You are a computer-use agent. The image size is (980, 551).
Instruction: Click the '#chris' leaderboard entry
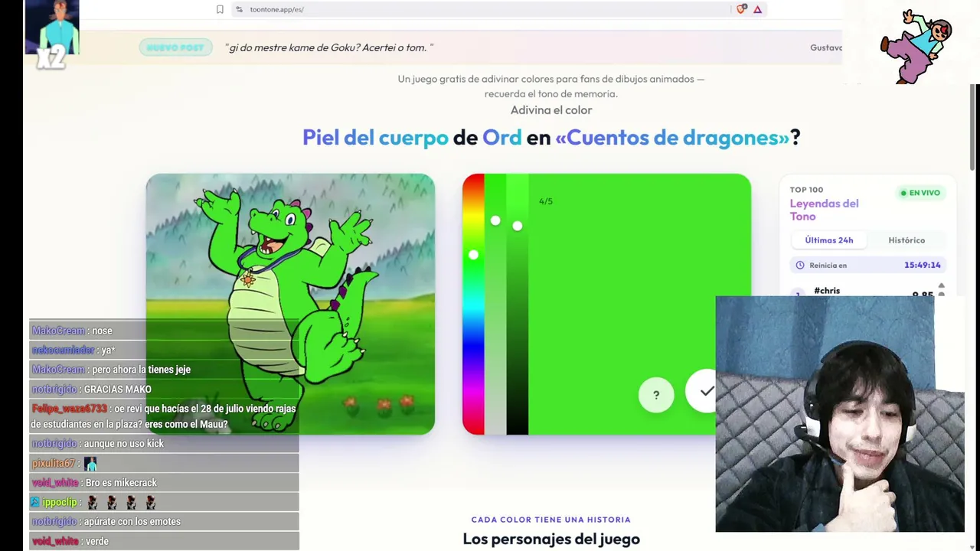[x=827, y=291]
